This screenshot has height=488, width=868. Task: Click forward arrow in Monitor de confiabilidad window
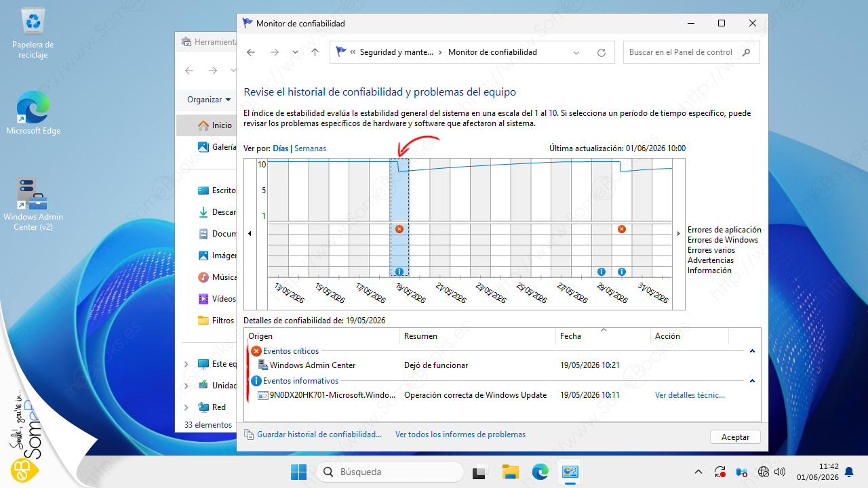coord(275,52)
